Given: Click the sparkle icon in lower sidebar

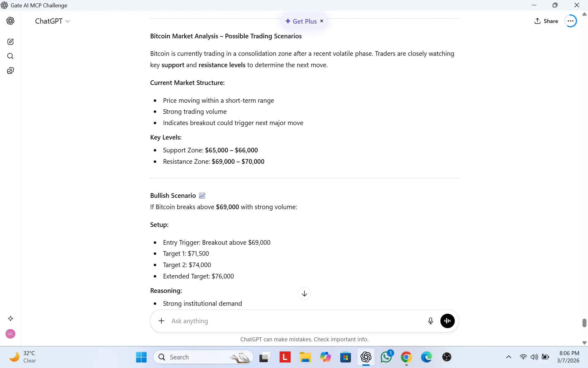Looking at the screenshot, I should pyautogui.click(x=10, y=319).
